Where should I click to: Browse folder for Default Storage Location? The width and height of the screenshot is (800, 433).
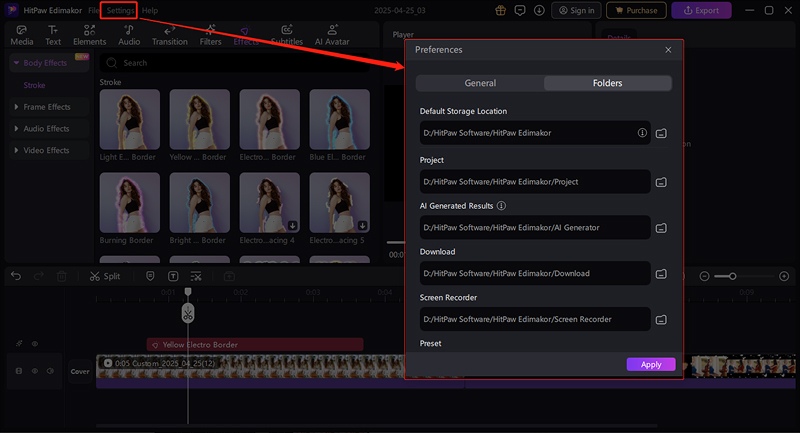(x=661, y=133)
